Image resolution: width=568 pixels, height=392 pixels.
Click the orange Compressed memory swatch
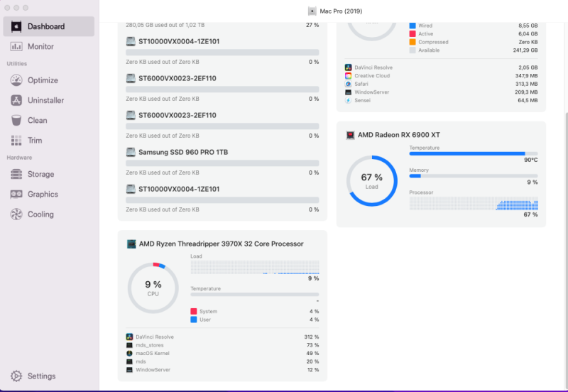click(413, 42)
